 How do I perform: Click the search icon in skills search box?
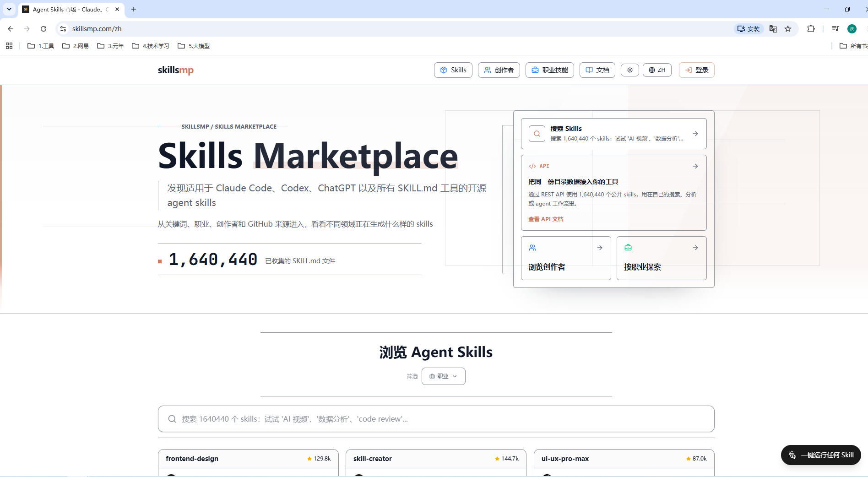172,419
